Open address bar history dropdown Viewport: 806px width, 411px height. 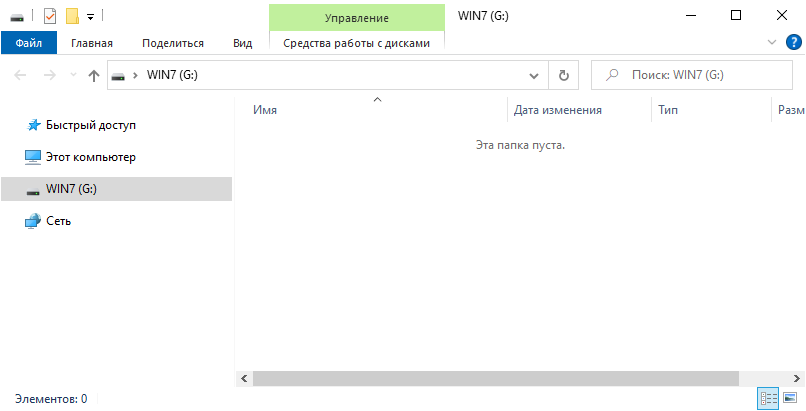coord(534,76)
